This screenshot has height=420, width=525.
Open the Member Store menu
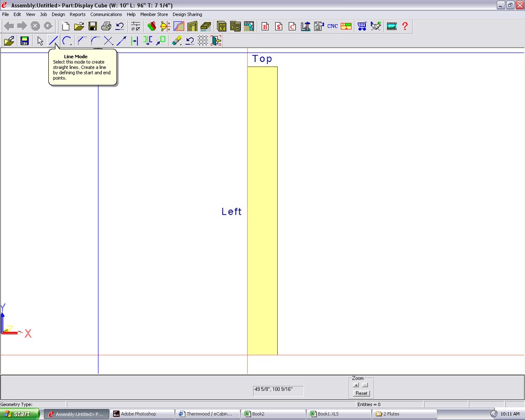pos(154,14)
